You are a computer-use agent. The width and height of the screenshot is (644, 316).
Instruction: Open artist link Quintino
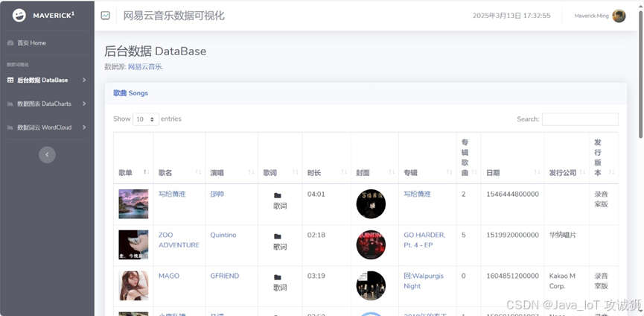coord(223,235)
